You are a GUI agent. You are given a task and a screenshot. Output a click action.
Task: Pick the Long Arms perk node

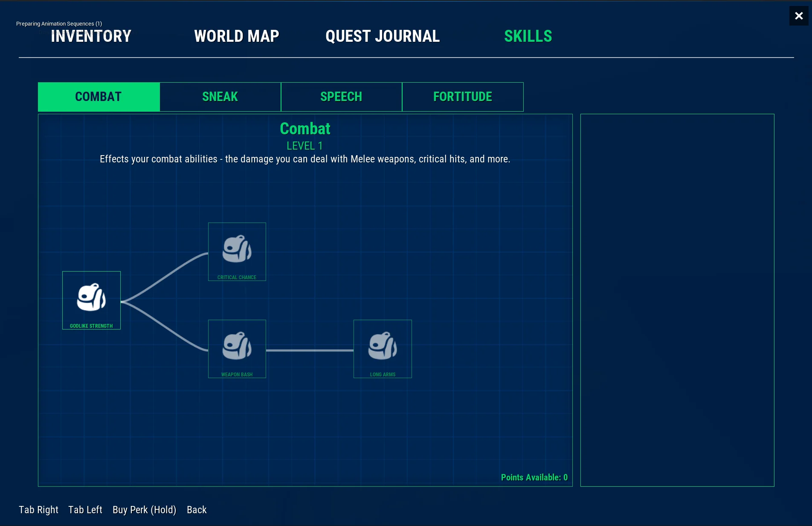(x=383, y=349)
